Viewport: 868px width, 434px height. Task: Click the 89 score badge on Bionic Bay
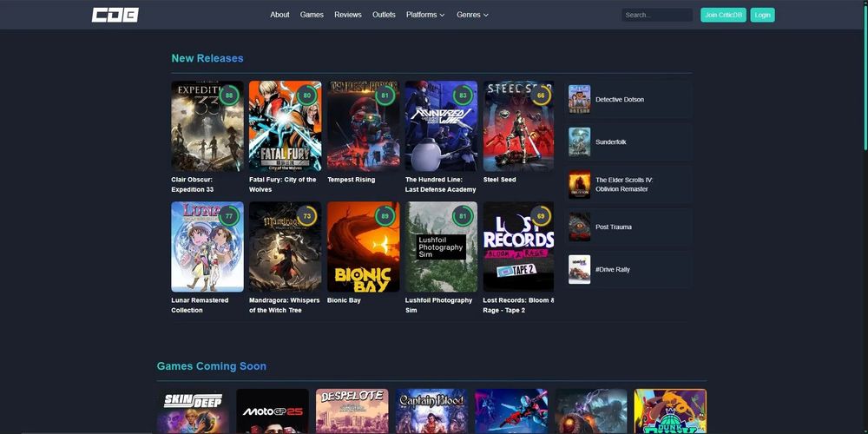(385, 216)
